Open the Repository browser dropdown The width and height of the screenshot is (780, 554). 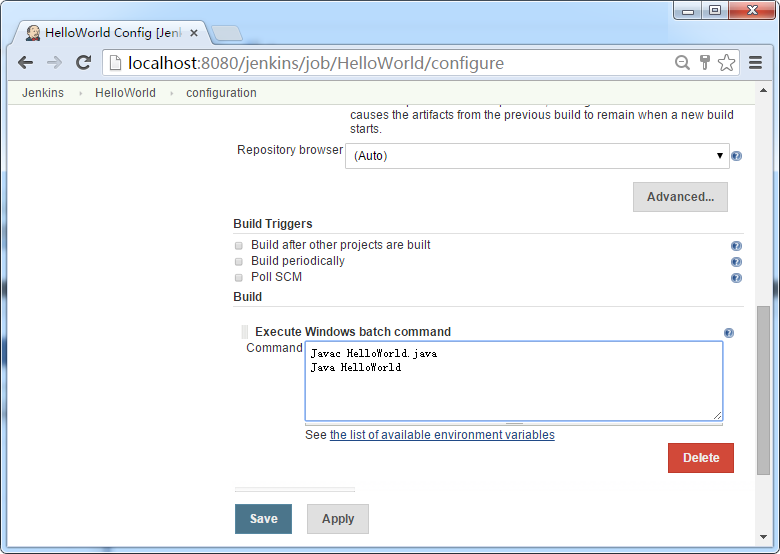coord(537,156)
